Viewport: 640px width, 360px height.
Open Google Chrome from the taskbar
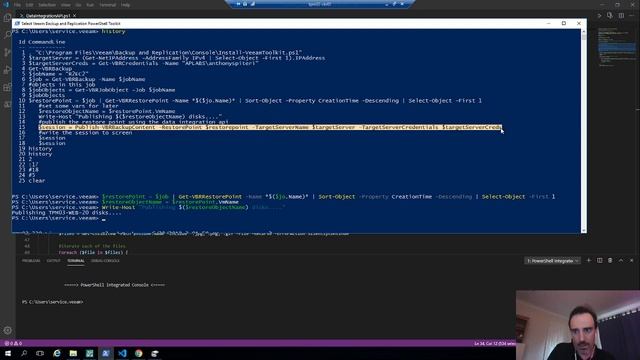(139, 353)
